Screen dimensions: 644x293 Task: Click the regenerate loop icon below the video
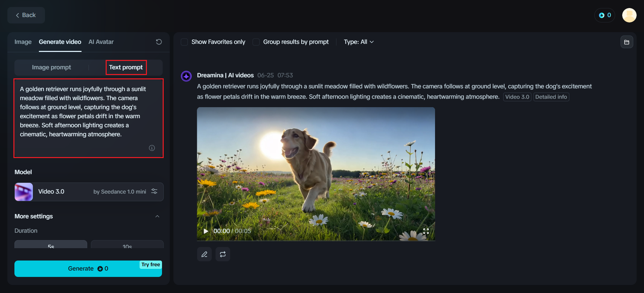point(223,254)
